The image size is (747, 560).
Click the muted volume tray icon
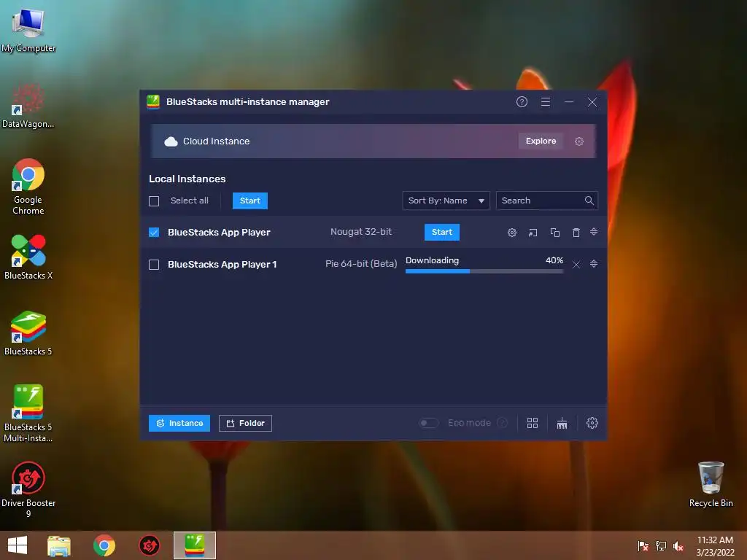click(678, 546)
